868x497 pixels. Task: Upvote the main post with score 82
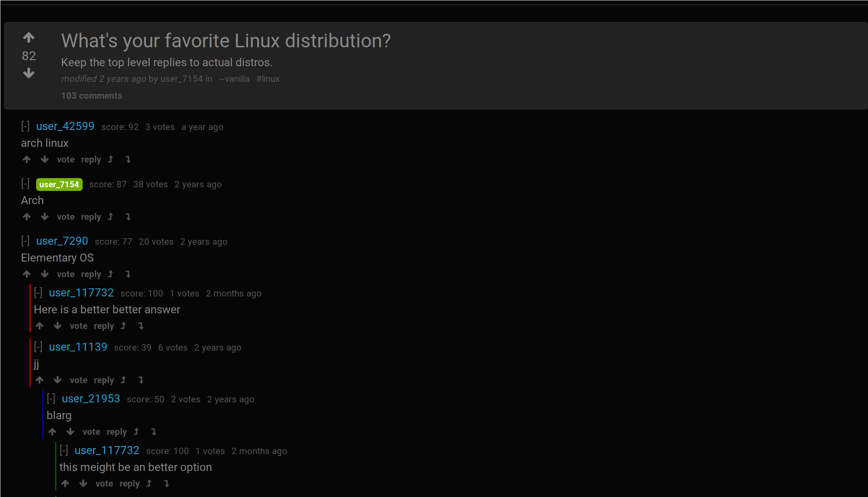(x=28, y=38)
